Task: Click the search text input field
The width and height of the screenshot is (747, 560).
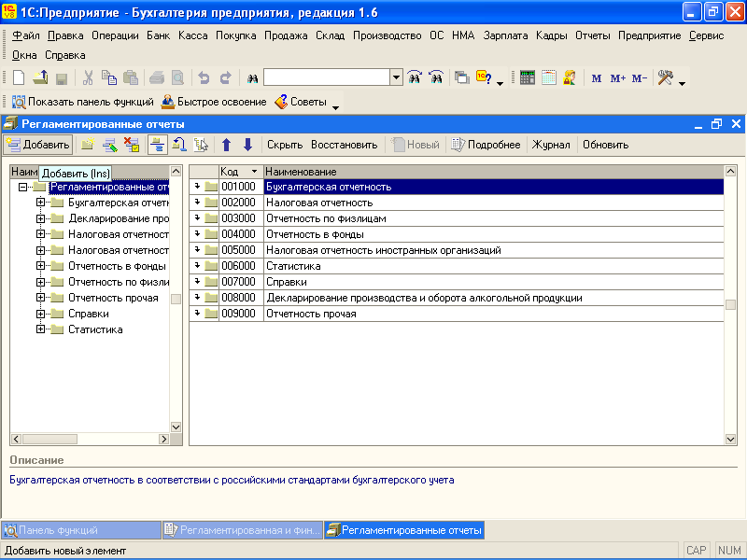Action: click(x=328, y=77)
